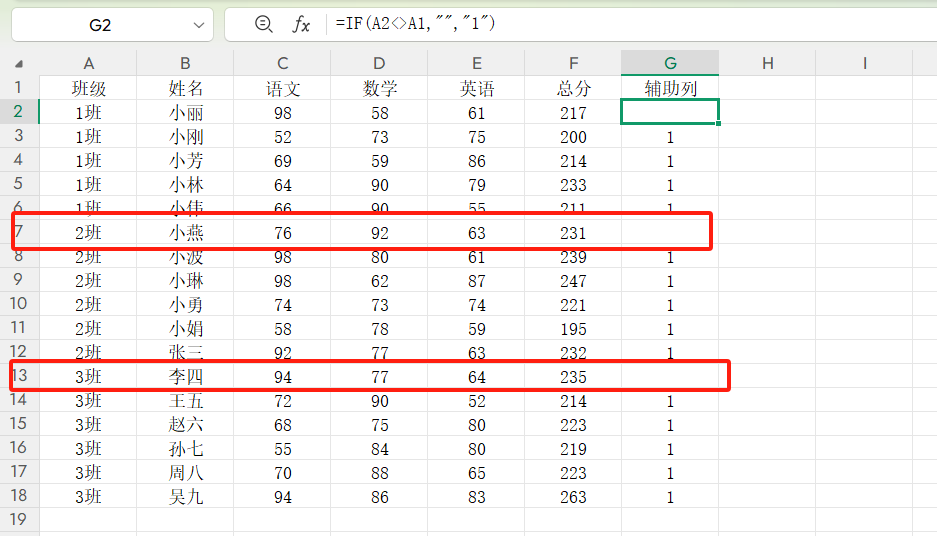Click the formula bar text =IF(A2<>A1

(x=415, y=23)
